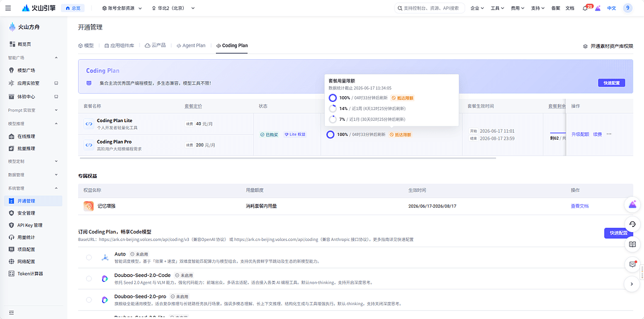Open the user avatar labeled 9
Screen dimensions: 644x319
tap(628, 8)
